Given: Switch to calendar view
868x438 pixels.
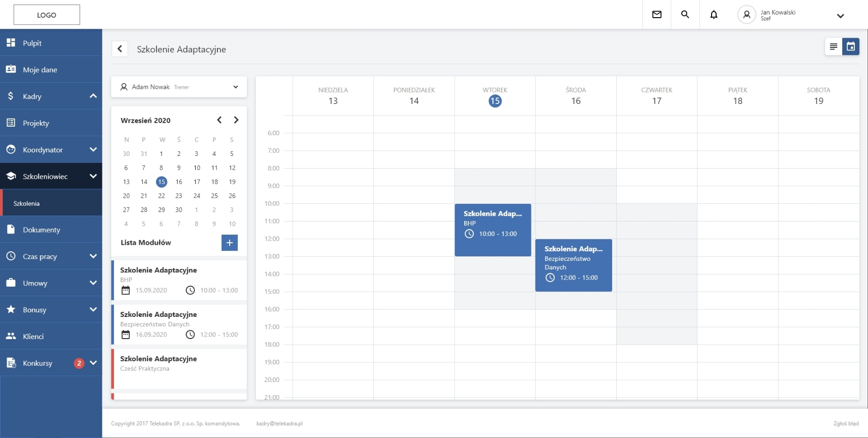Looking at the screenshot, I should pos(851,47).
